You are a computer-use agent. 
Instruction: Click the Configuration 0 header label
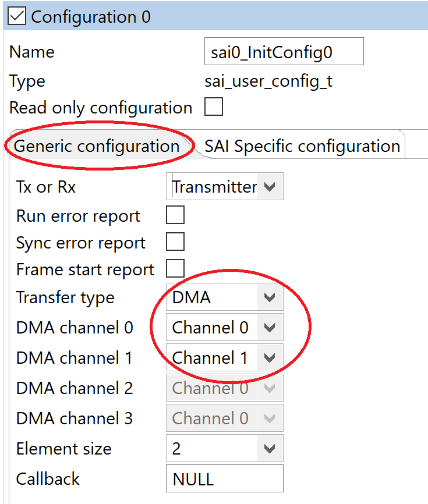pos(91,17)
